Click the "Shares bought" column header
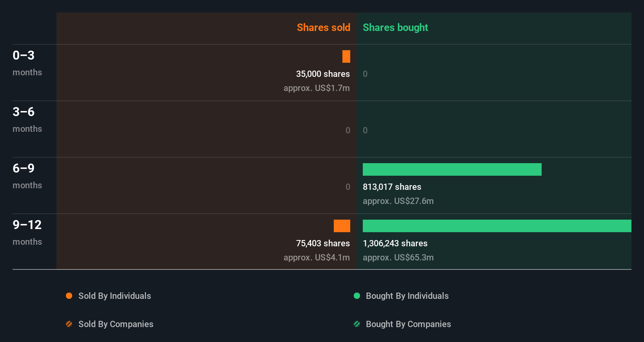Viewport: 644px width, 342px height. 395,27
